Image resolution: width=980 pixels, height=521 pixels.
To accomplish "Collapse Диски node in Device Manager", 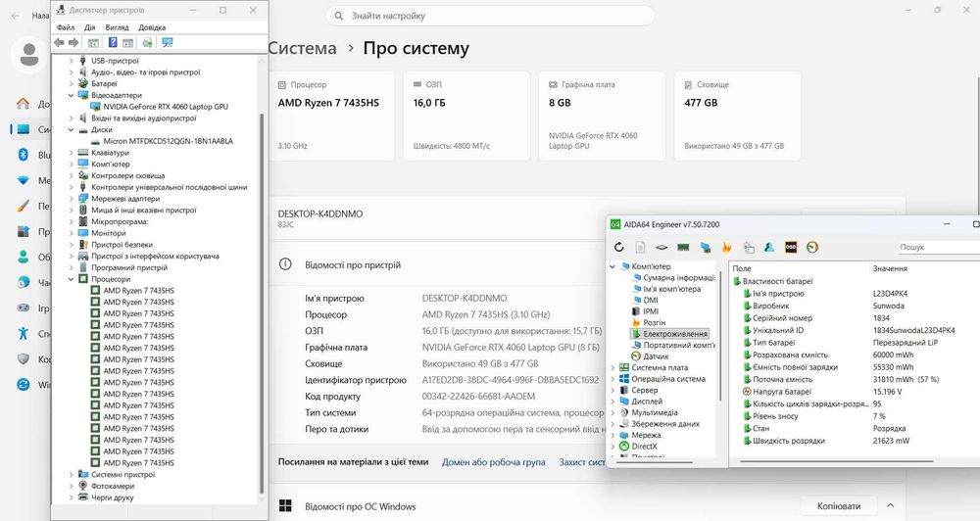I will [71, 130].
